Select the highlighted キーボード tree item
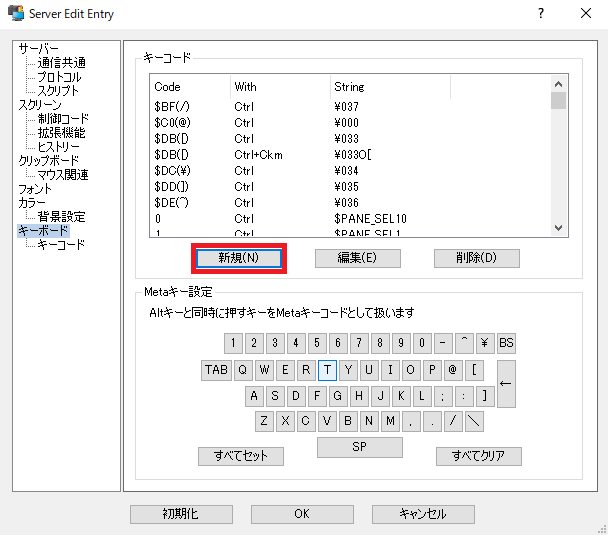 [43, 231]
